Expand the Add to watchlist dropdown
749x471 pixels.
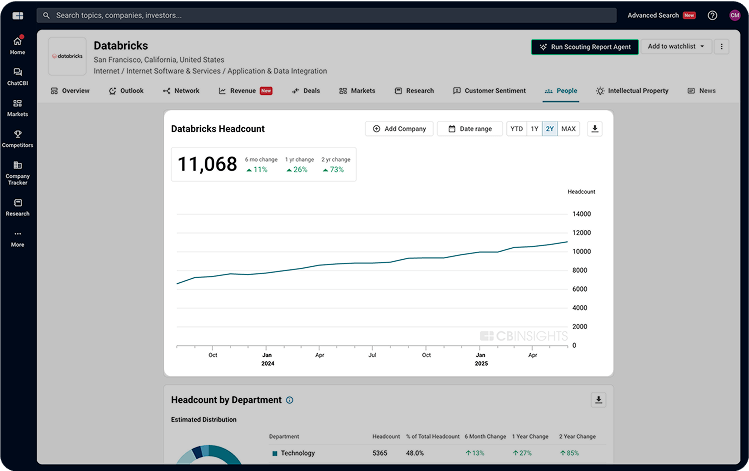click(676, 47)
